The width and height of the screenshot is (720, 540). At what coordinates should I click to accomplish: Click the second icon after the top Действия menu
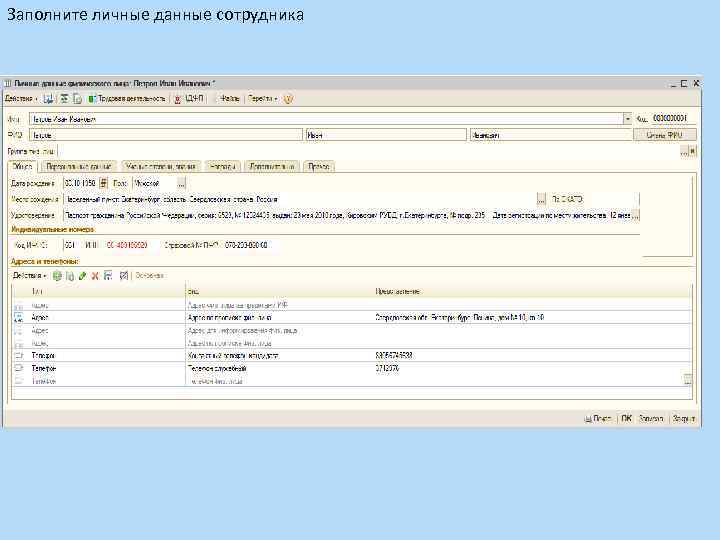click(64, 99)
